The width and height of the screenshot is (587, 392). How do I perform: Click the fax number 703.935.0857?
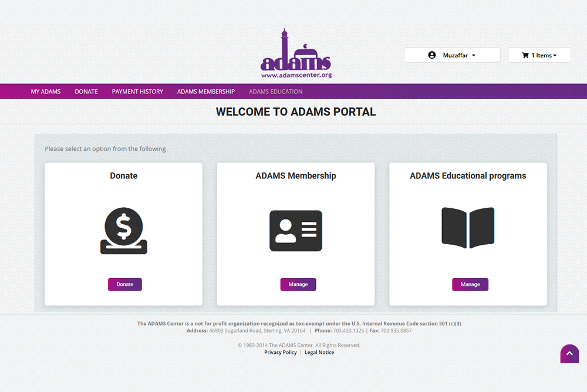click(396, 330)
